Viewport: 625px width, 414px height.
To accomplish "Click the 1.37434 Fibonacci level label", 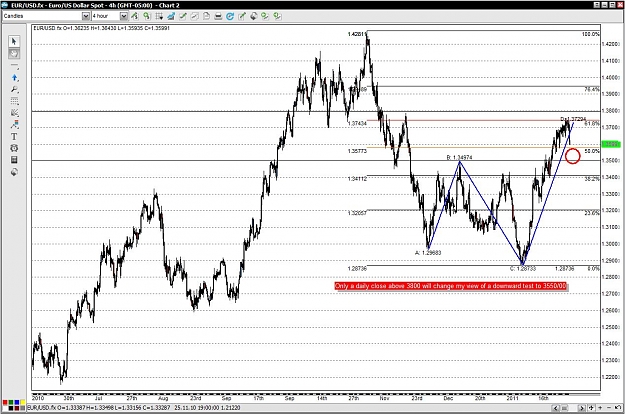I will [357, 124].
